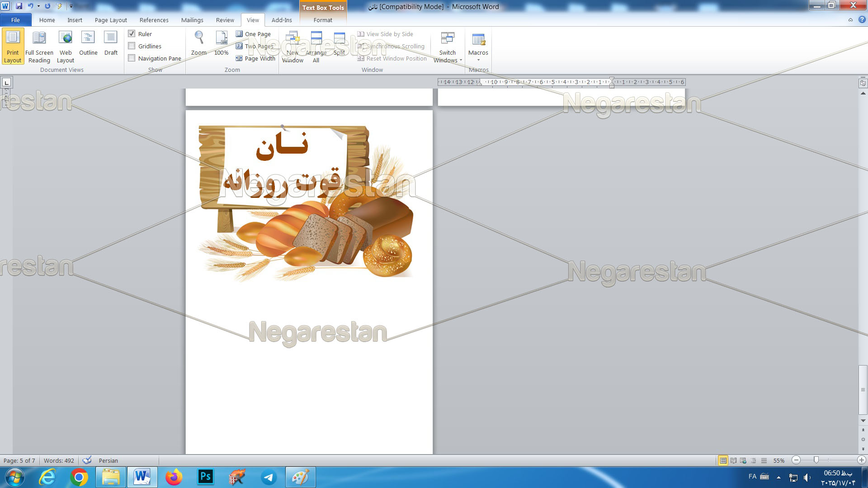Show One Page at a time
Screen dimensions: 868x488
point(253,34)
